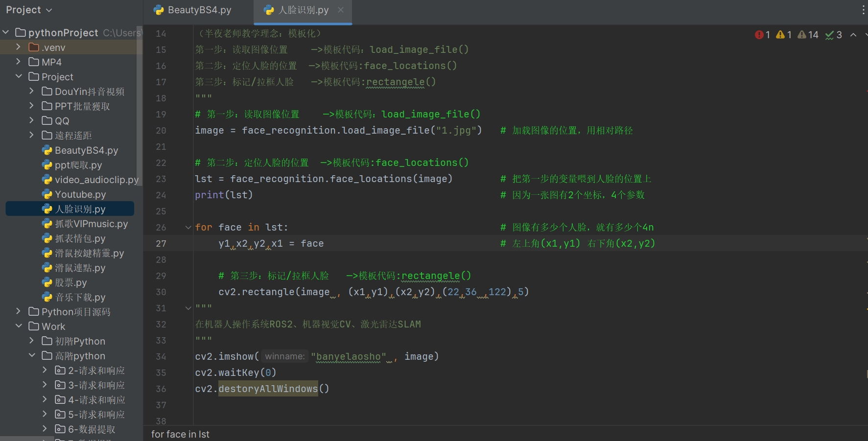
Task: Fold the docstring at line 31
Action: [188, 308]
